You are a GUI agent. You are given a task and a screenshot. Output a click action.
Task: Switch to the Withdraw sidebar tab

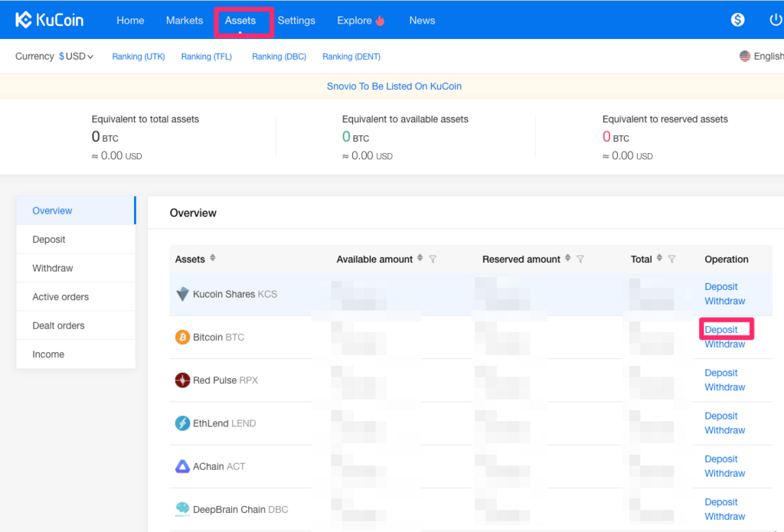76,268
